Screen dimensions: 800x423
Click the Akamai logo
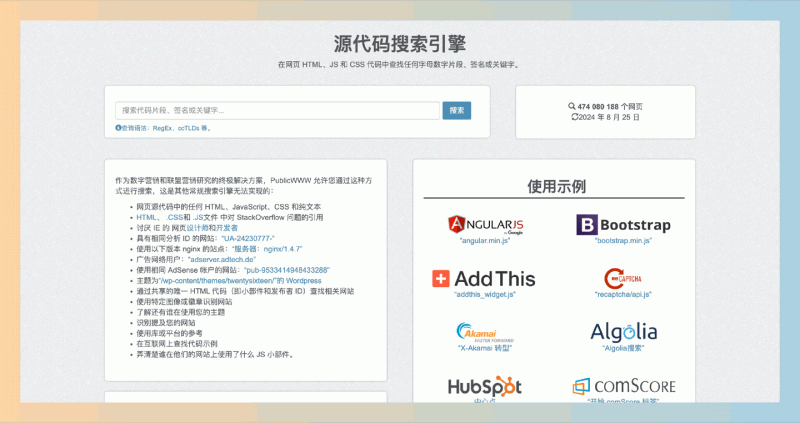[x=485, y=332]
